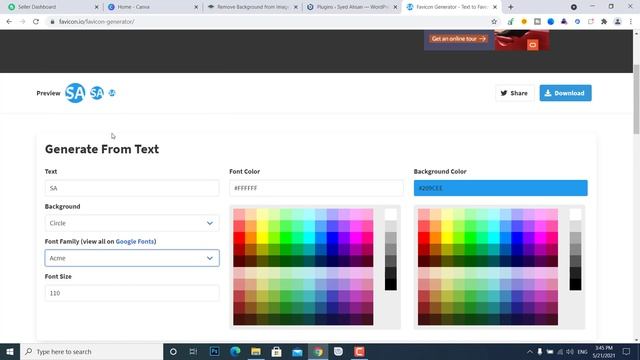The height and width of the screenshot is (360, 640).
Task: Click the Windows taskbar search box
Action: point(91,351)
